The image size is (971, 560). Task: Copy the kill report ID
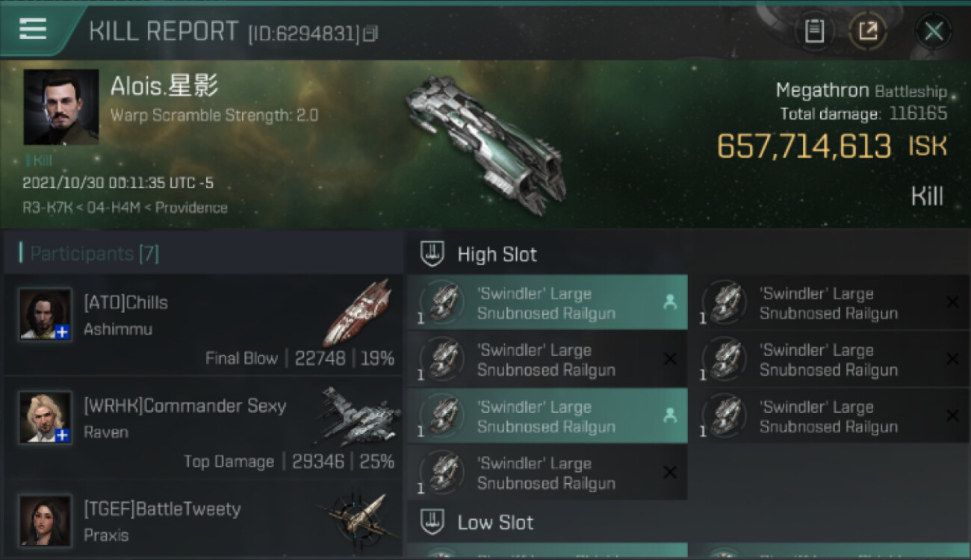[x=370, y=33]
